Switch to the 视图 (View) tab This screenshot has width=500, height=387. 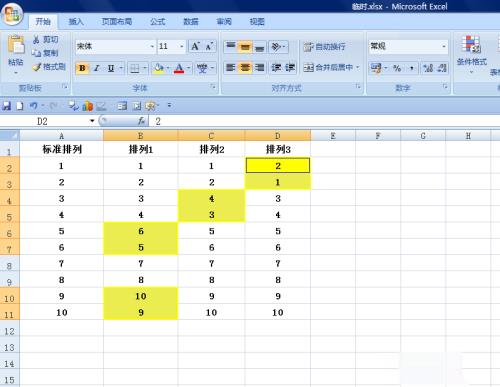pos(257,22)
